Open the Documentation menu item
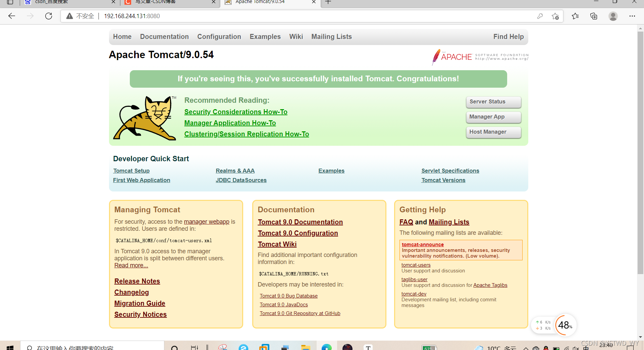The image size is (644, 350). (164, 37)
